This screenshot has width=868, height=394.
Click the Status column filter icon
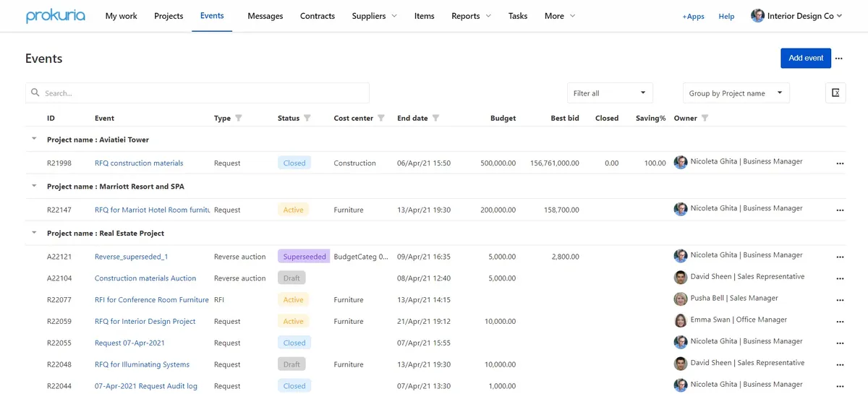point(307,119)
